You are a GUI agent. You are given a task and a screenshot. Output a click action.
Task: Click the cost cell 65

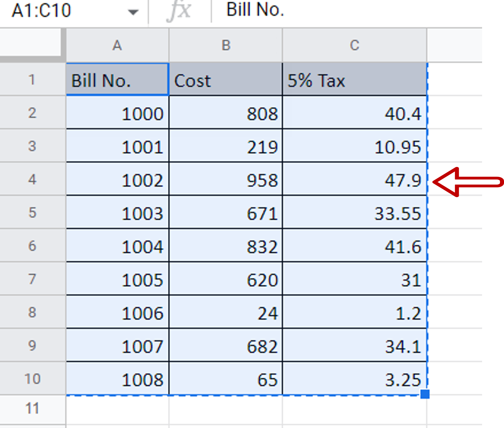coord(226,379)
